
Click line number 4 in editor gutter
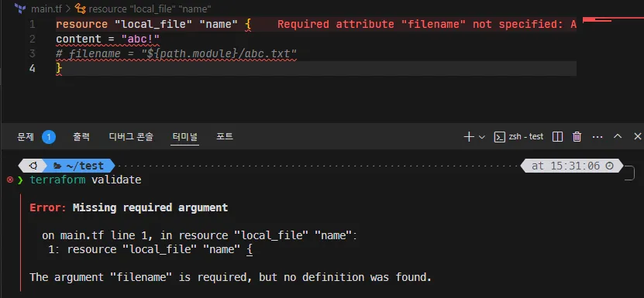33,69
